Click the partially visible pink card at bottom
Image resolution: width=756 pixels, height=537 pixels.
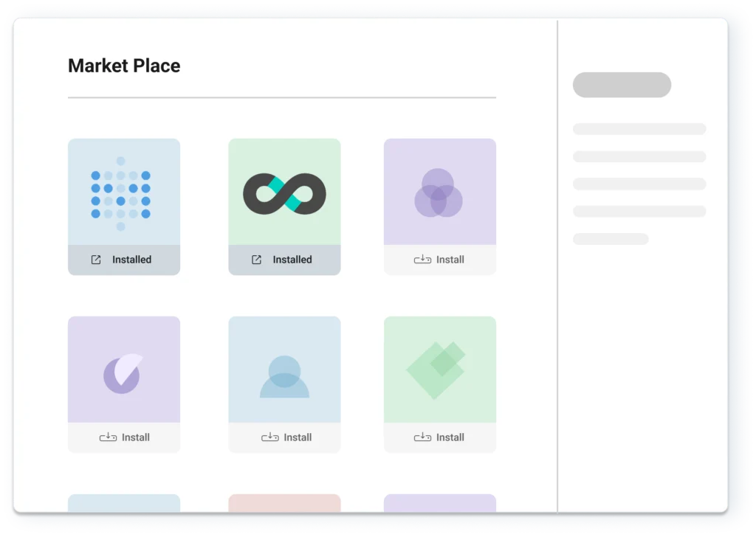[x=284, y=503]
